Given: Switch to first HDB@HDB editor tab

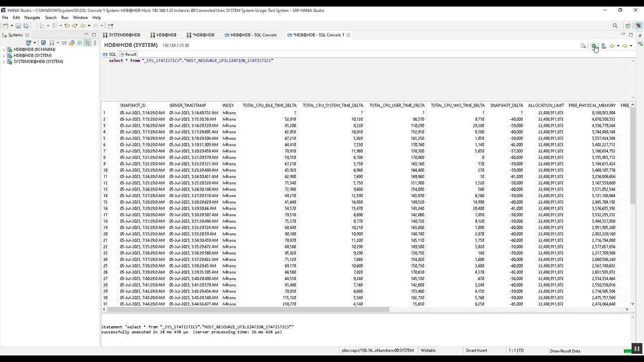Looking at the screenshot, I should tap(163, 35).
